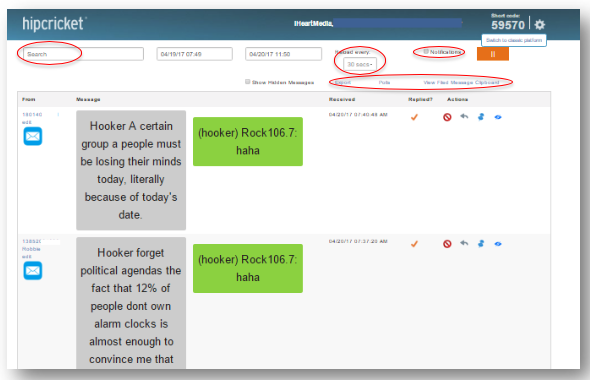
Task: Click replied checkmark on 07:40:48 AM row
Action: (414, 117)
